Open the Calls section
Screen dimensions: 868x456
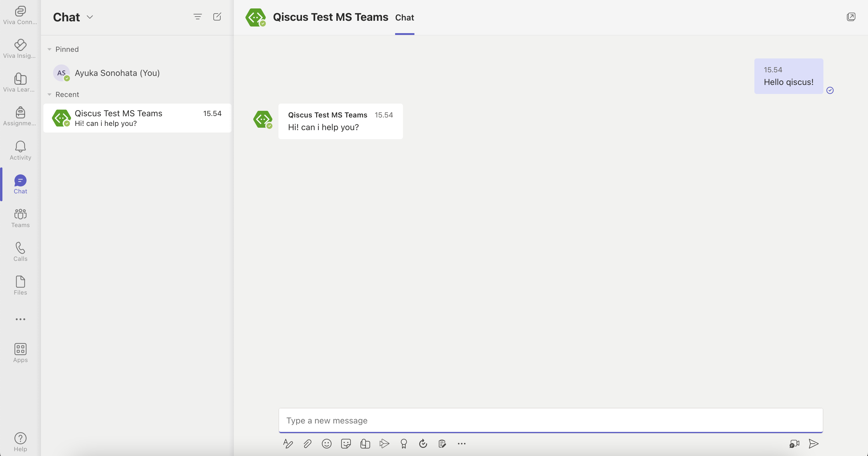20,251
